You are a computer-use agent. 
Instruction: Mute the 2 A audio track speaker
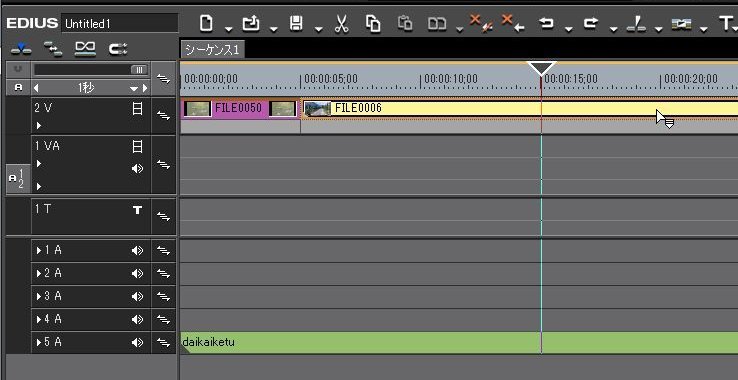pyautogui.click(x=137, y=274)
